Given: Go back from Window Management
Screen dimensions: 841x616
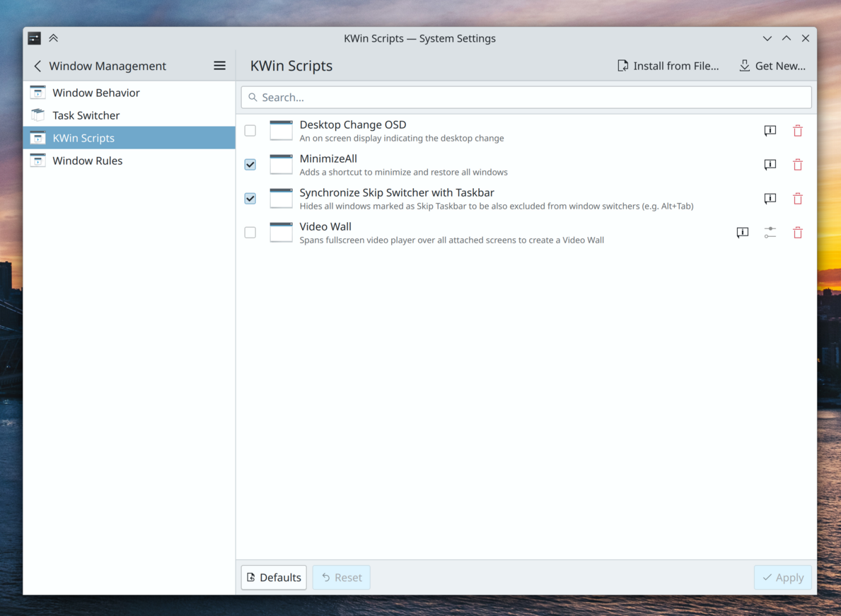Looking at the screenshot, I should [x=37, y=66].
